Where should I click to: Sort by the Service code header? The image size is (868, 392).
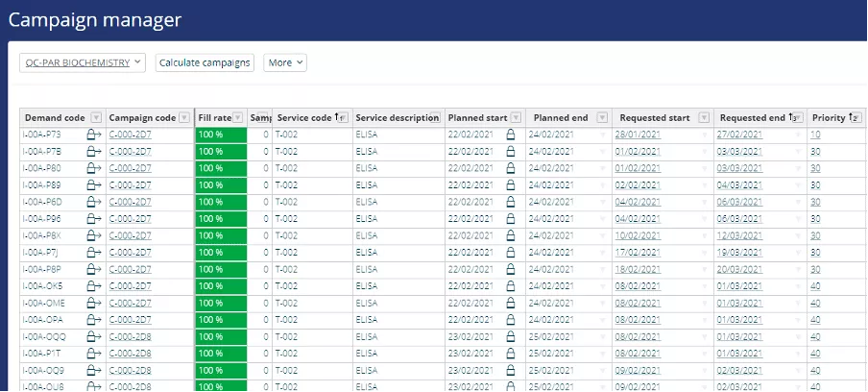click(304, 118)
